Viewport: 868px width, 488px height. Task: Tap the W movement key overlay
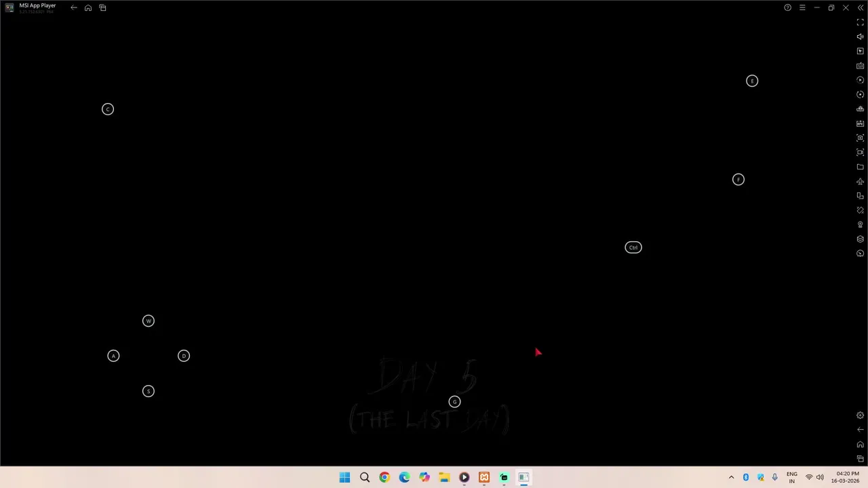click(x=149, y=321)
